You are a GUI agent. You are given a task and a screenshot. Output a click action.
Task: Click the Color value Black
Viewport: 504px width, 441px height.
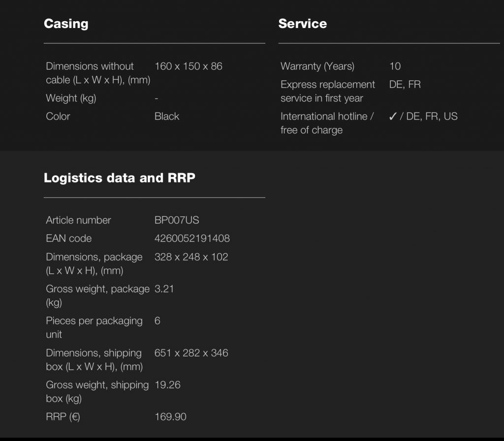pos(167,117)
